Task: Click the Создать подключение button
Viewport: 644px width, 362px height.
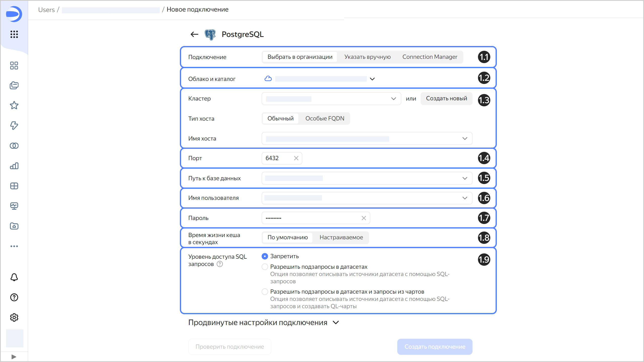Action: 435,347
